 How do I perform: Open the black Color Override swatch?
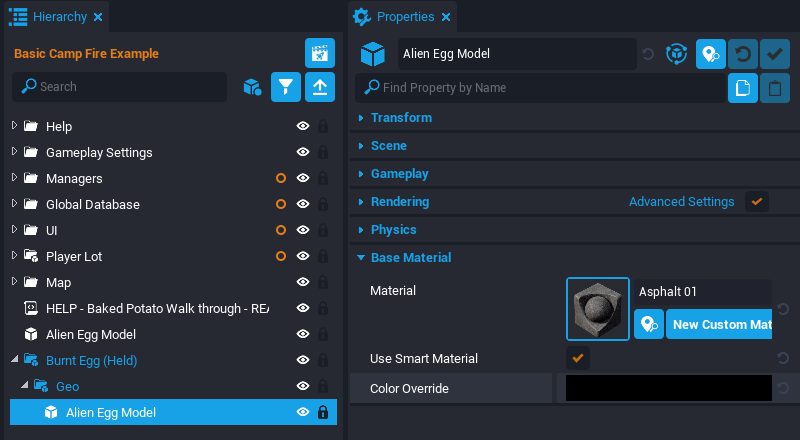click(668, 388)
